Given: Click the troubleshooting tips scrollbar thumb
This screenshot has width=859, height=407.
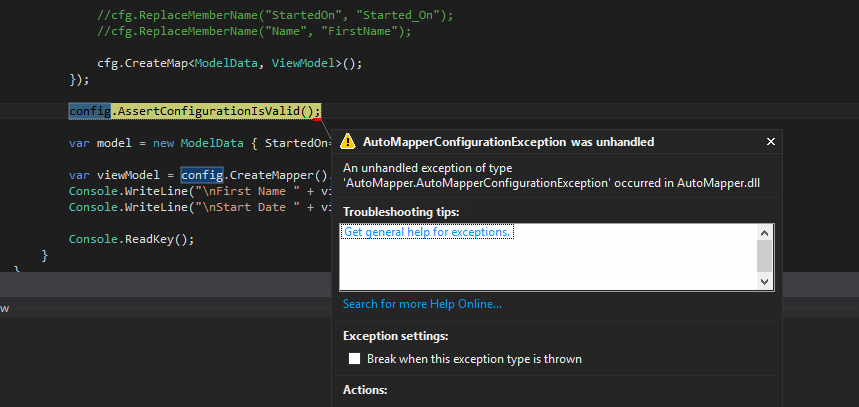Looking at the screenshot, I should (764, 255).
